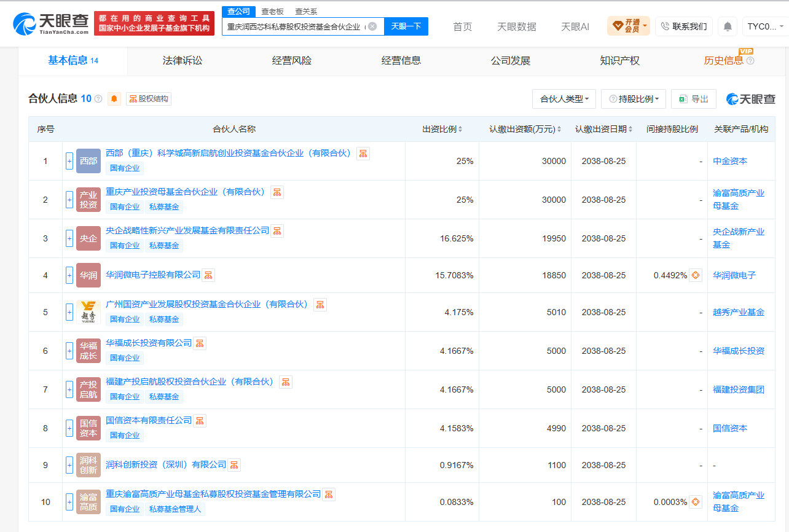
Task: Open 华润微电子控股有限公司 company link
Action: tap(153, 275)
